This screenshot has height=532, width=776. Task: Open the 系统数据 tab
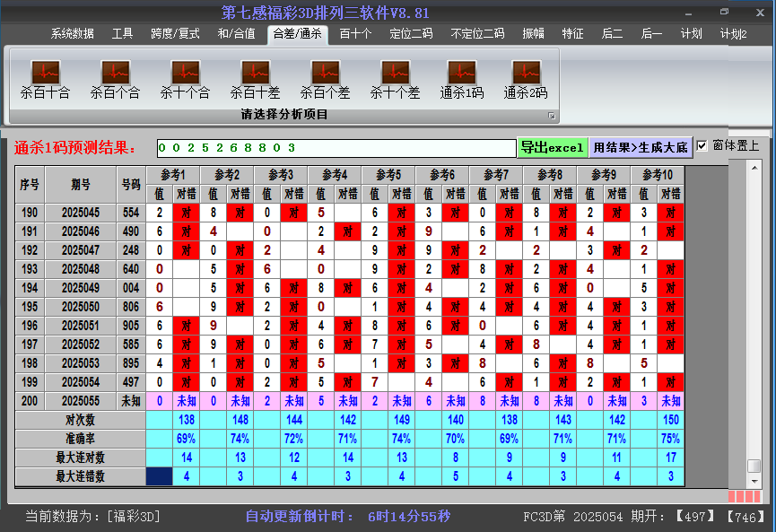pyautogui.click(x=73, y=34)
